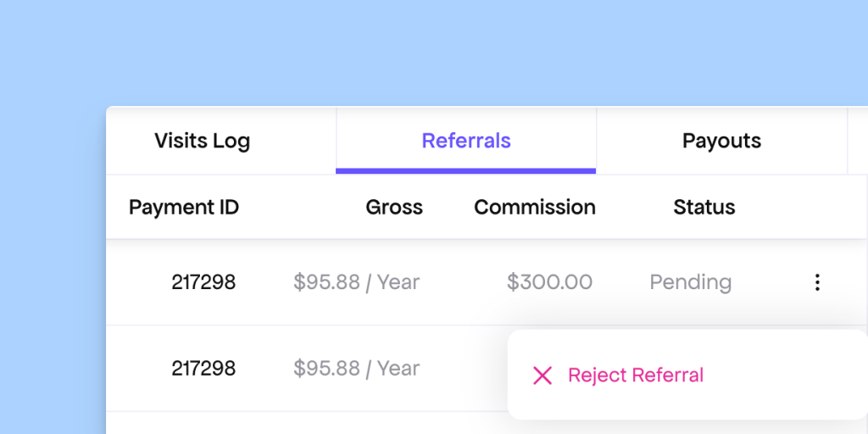The width and height of the screenshot is (868, 434).
Task: Click the Pending status label
Action: (x=690, y=282)
